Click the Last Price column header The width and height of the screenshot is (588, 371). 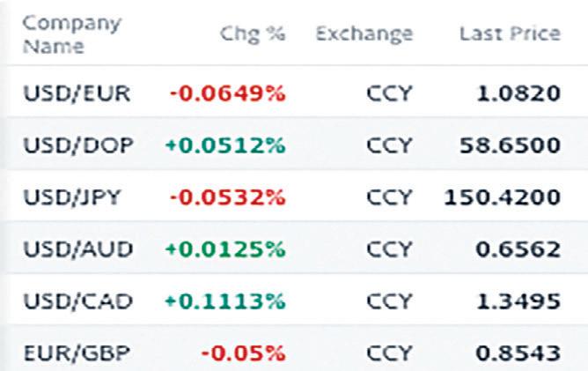510,34
